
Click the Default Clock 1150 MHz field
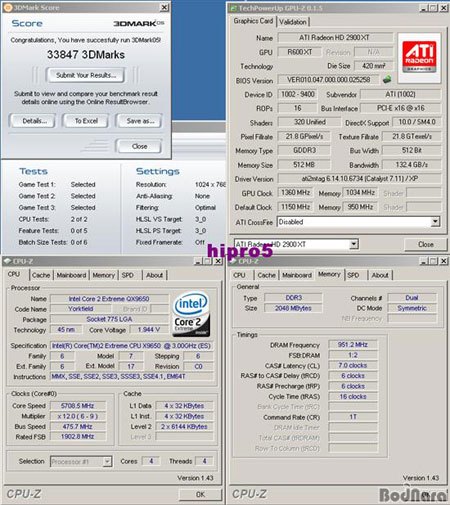[x=295, y=207]
